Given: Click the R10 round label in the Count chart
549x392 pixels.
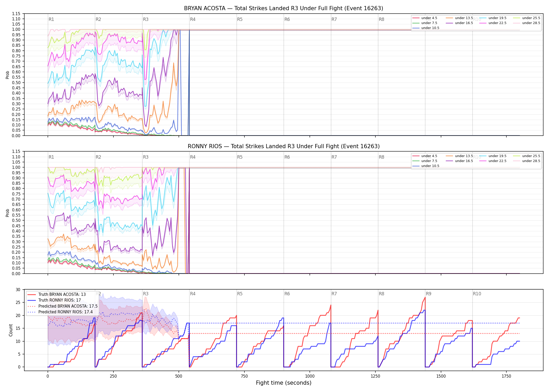Looking at the screenshot, I should [477, 294].
